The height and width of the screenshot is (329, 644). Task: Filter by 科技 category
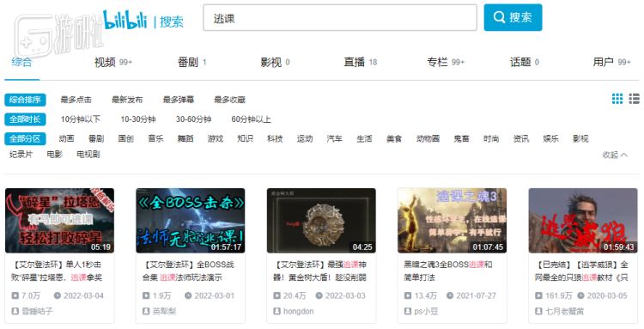pyautogui.click(x=275, y=139)
